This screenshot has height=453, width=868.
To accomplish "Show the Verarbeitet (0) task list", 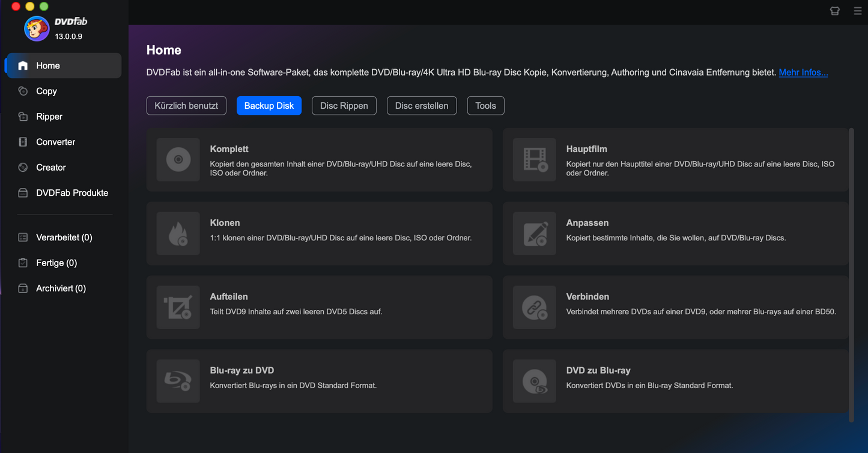I will click(64, 237).
